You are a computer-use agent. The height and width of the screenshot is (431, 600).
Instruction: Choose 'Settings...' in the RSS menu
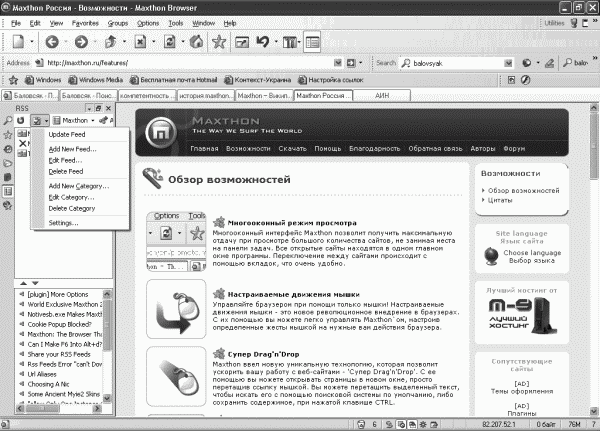point(65,222)
